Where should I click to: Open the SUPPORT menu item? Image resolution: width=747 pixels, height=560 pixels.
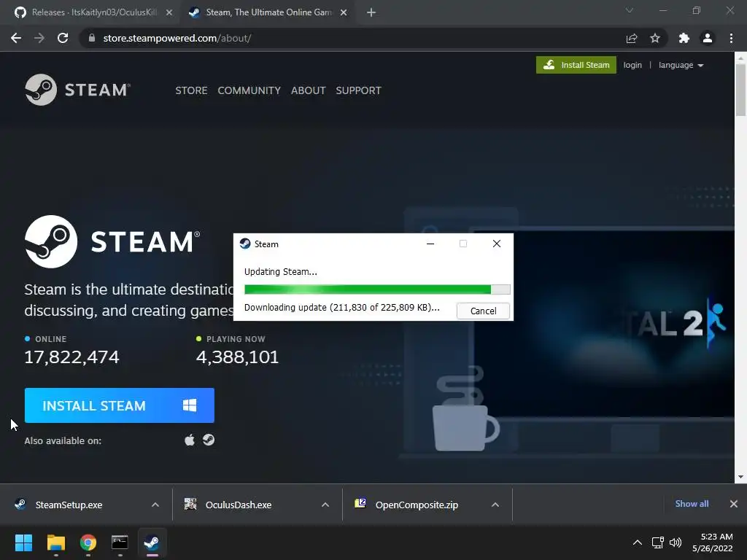tap(358, 90)
